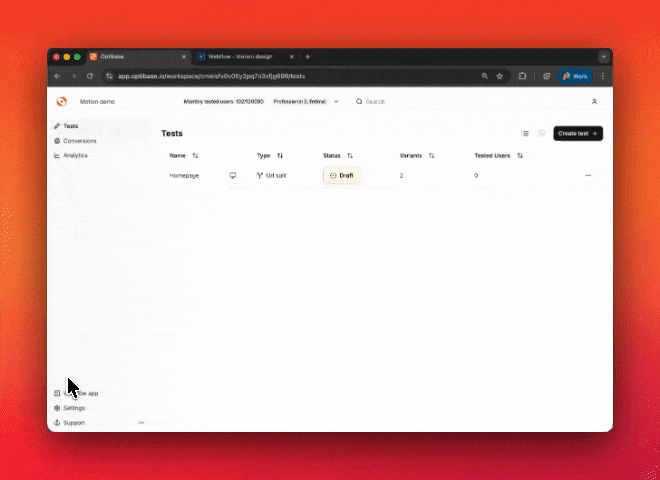
Task: Click the Create test button
Action: pos(577,133)
